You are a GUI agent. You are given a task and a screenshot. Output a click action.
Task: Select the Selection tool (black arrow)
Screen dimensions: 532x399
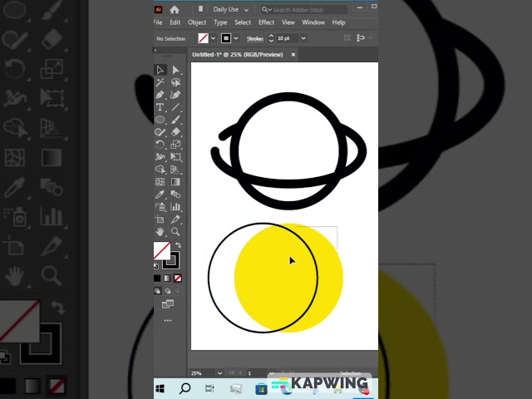click(x=160, y=70)
